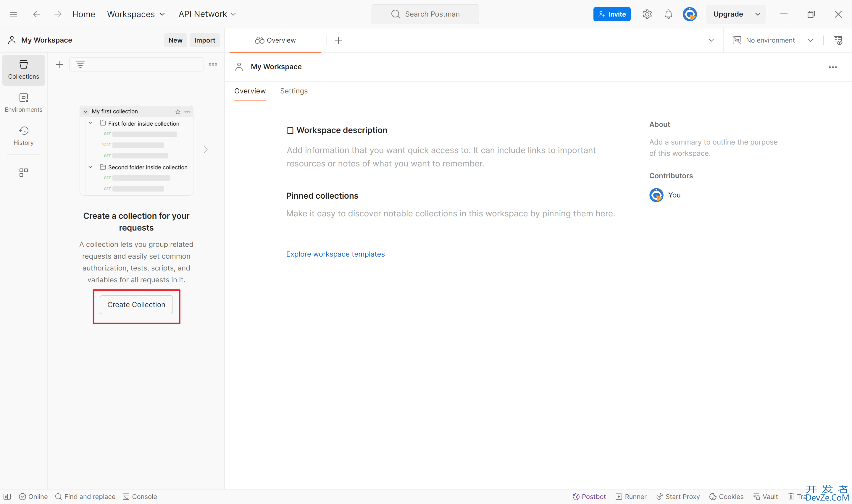Toggle sidebar icon in status bar
Screen dimensions: 852x504
click(x=7, y=497)
